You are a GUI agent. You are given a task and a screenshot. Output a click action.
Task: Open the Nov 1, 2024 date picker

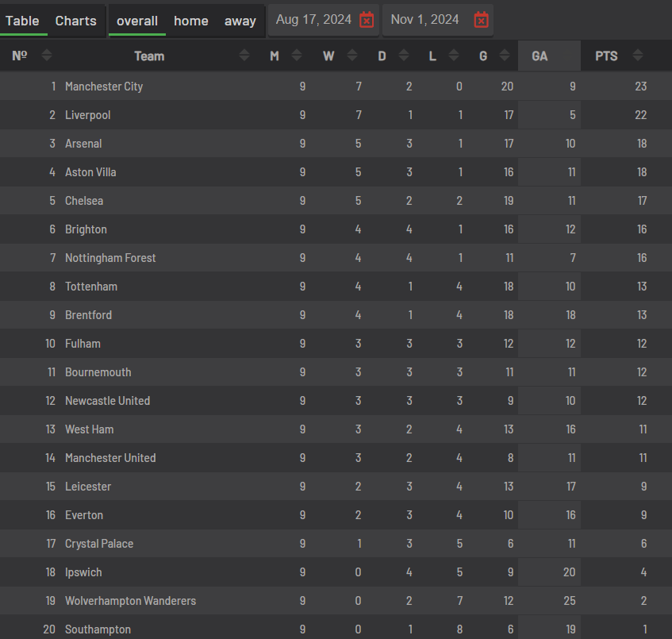click(425, 20)
